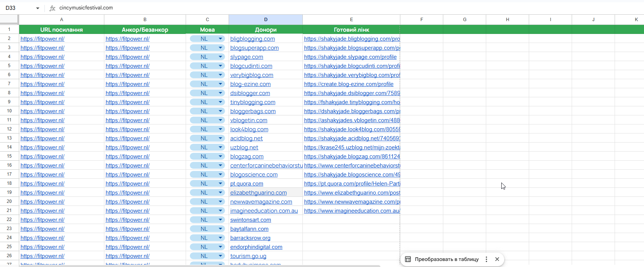Open the pt.quora.com/profile/Helen-Parti link
Screen dimensions: 644x267
point(352,184)
